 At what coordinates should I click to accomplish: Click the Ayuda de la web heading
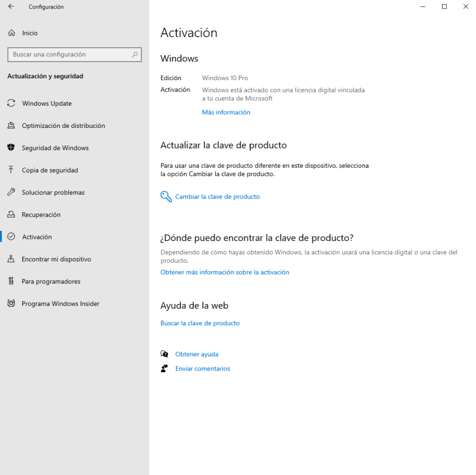point(194,306)
